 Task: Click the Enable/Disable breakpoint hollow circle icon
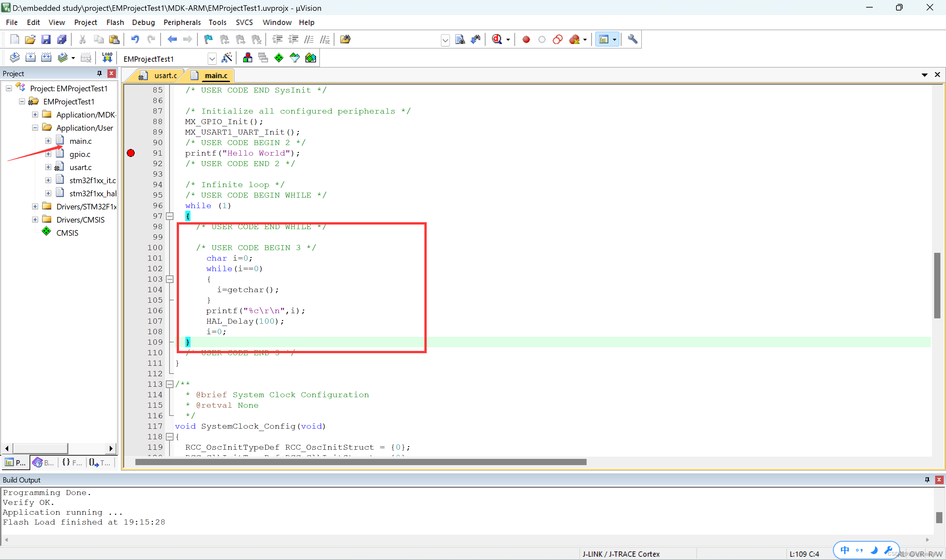[542, 39]
